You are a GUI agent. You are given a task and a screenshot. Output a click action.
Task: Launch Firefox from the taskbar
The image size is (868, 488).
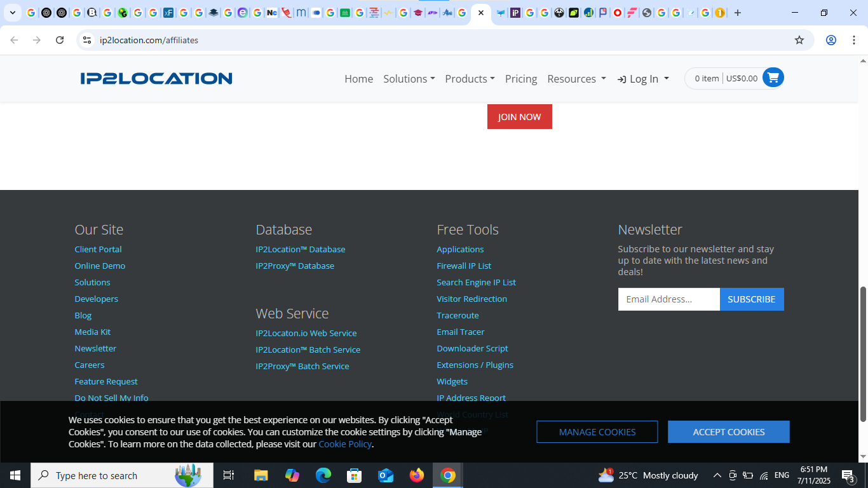coord(417,475)
